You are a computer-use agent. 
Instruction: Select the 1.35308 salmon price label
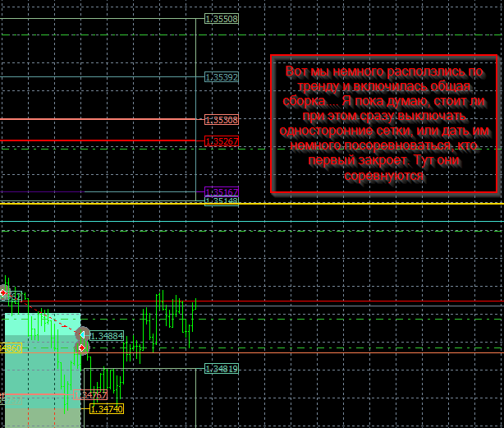tap(222, 120)
